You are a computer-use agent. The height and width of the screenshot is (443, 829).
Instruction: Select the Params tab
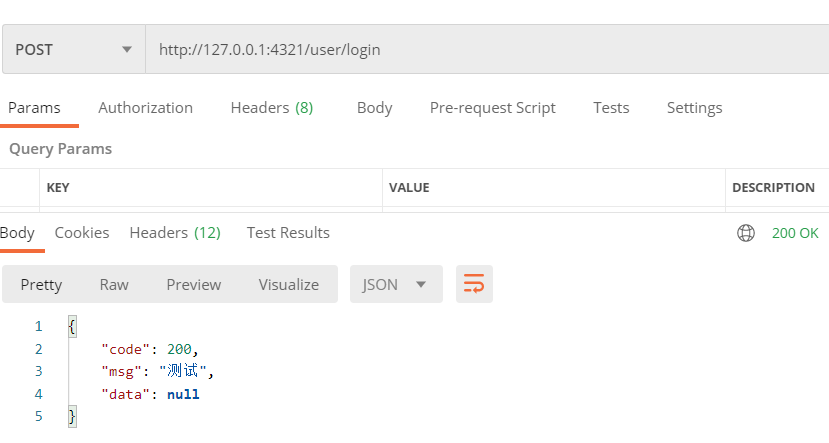click(x=34, y=108)
